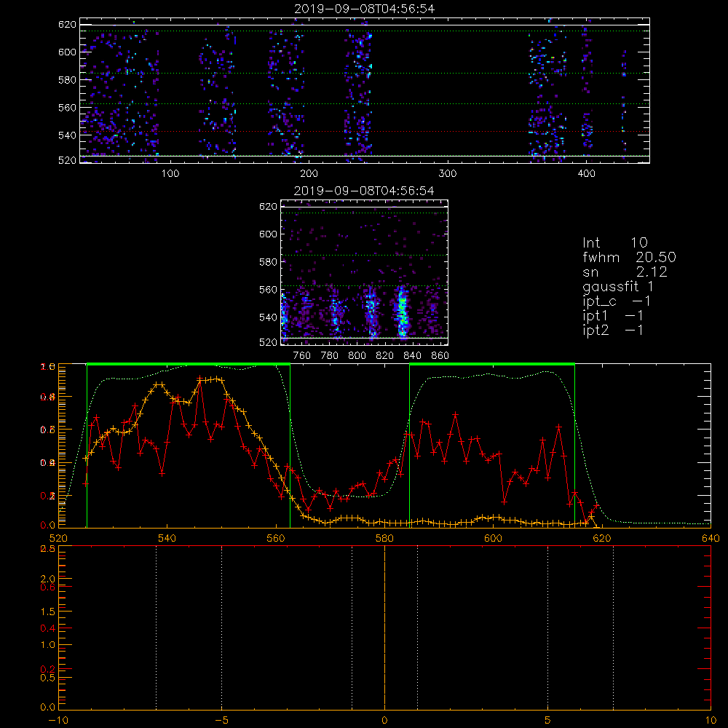Click x-axis label 100 on top plot
Viewport: 728px width, 728px height.
tap(170, 174)
